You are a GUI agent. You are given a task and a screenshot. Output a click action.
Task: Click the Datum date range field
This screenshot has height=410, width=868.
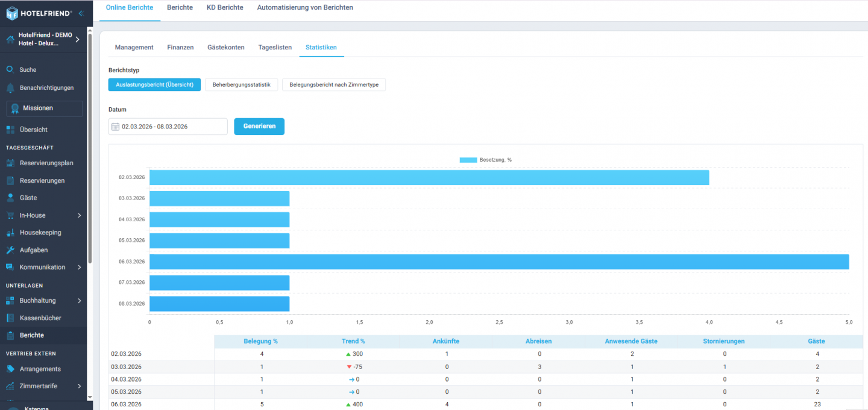tap(168, 127)
